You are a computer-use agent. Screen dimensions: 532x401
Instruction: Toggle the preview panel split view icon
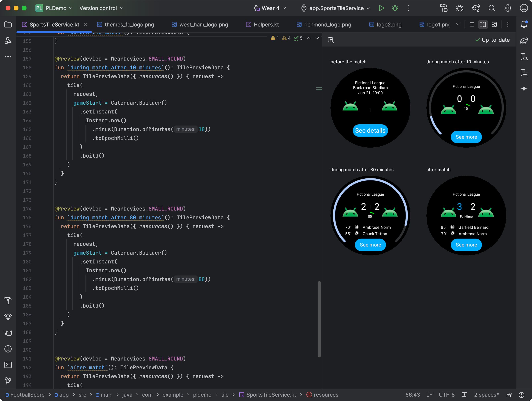point(331,39)
